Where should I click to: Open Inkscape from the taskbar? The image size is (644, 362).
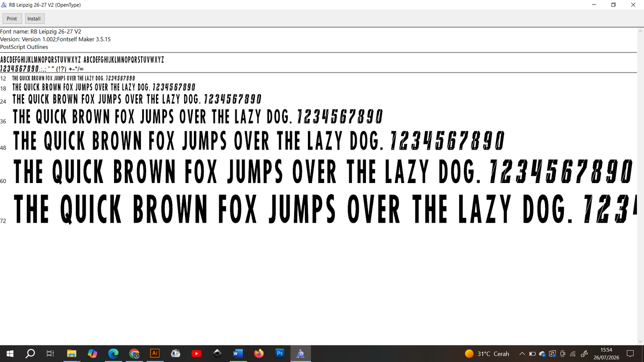pyautogui.click(x=217, y=354)
